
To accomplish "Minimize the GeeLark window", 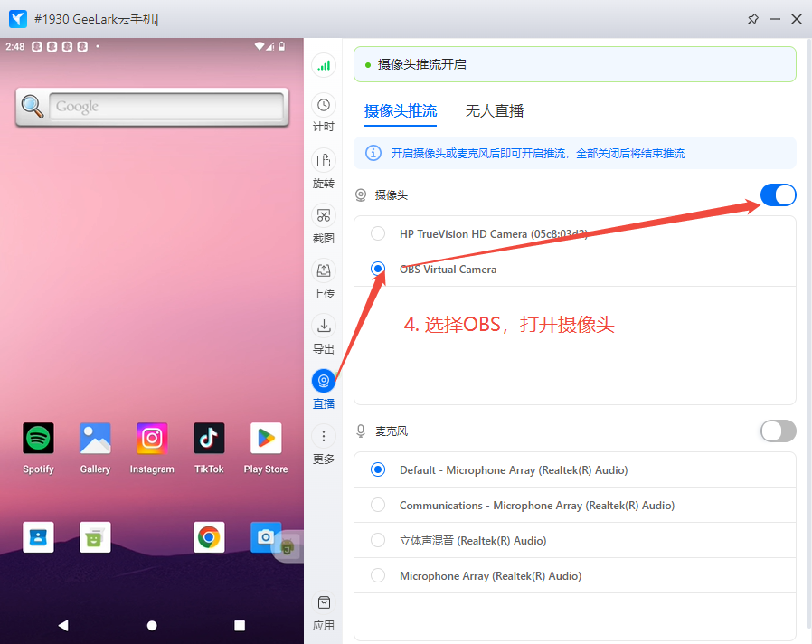I will [x=775, y=19].
